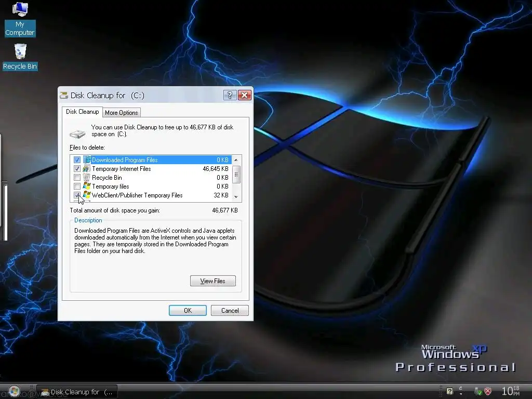Screen dimensions: 532x399
Task: Click the file list scrollbar thumb
Action: (x=236, y=175)
